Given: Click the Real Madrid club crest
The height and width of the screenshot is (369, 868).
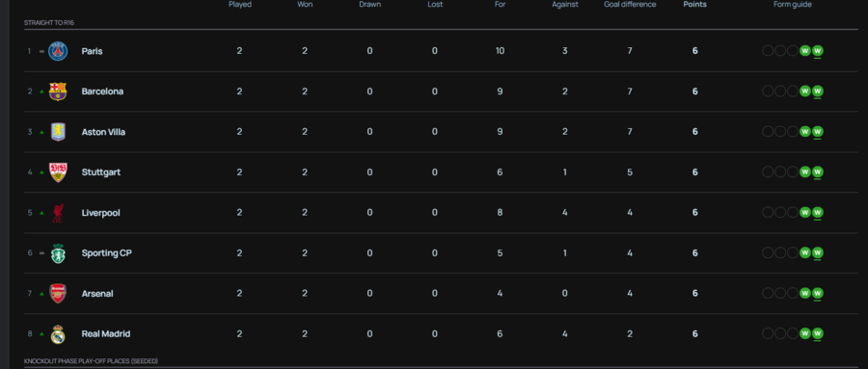Looking at the screenshot, I should [x=58, y=334].
